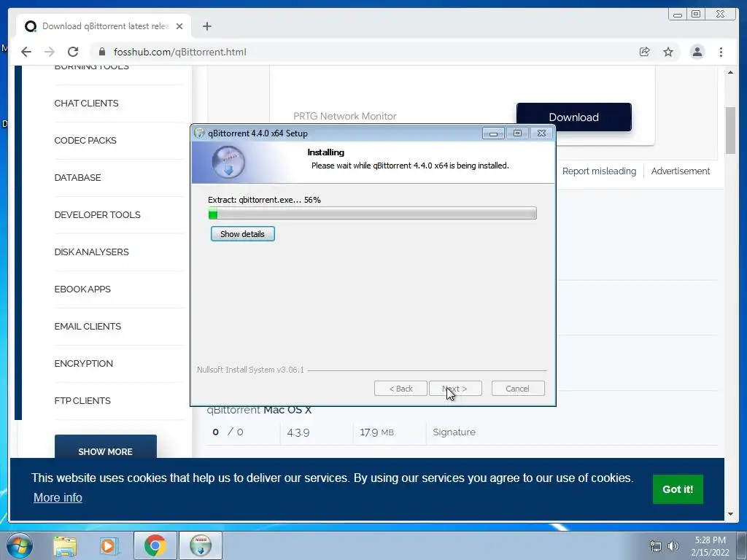Open More info cookie link
Viewport: 747px width, 560px height.
tap(58, 497)
